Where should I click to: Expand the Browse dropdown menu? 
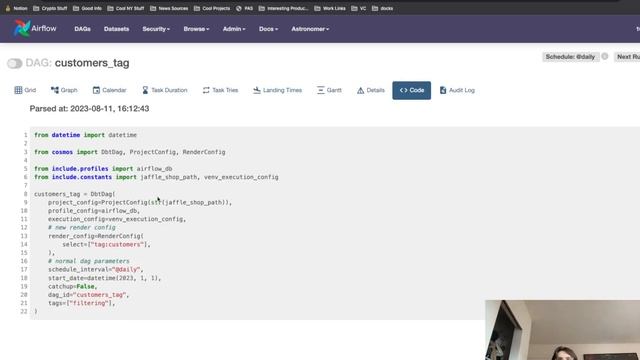196,29
